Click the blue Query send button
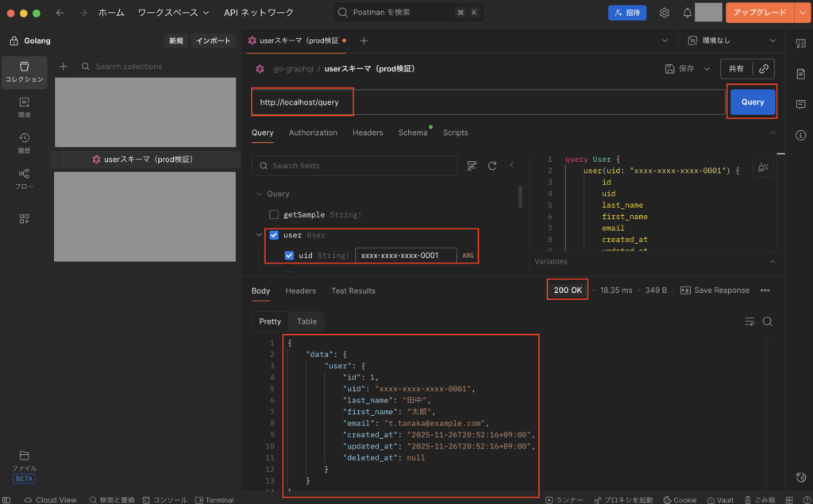 pyautogui.click(x=752, y=102)
